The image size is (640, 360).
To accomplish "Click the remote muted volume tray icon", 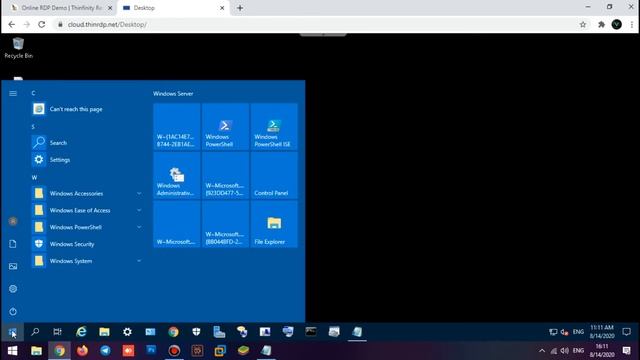I will (565, 332).
